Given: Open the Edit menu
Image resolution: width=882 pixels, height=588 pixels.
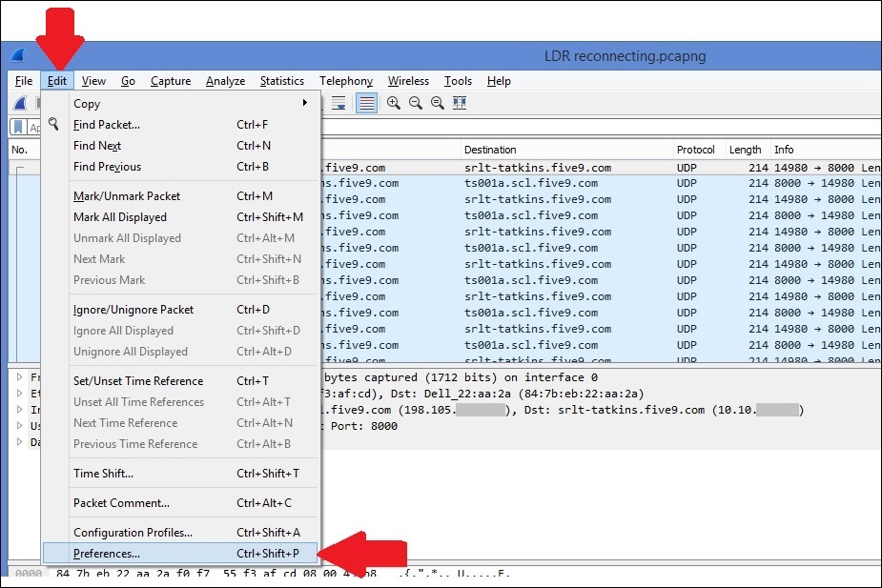Looking at the screenshot, I should 57,81.
